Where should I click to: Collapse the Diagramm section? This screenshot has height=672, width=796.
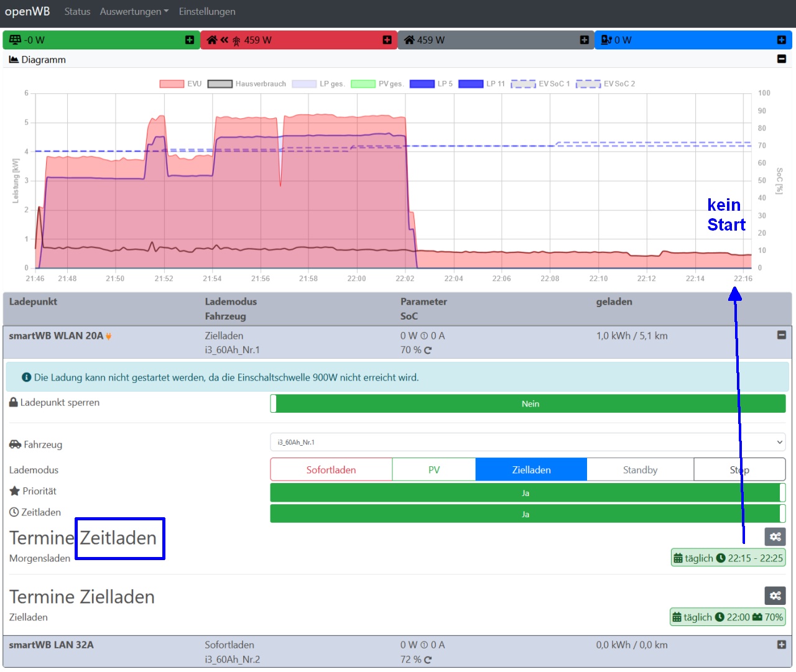781,59
